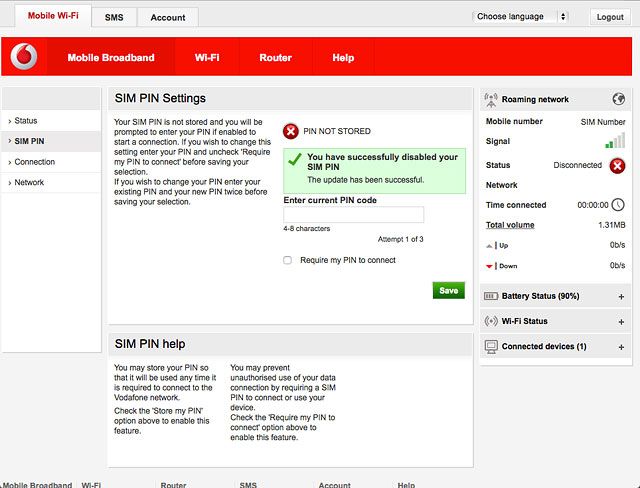Click the current PIN code input field
Image resolution: width=640 pixels, height=488 pixels.
(353, 215)
